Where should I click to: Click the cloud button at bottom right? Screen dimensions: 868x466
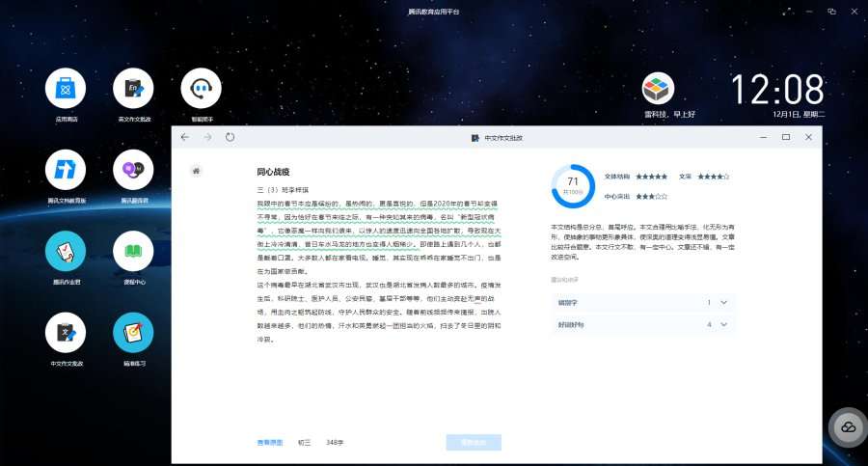[x=848, y=427]
